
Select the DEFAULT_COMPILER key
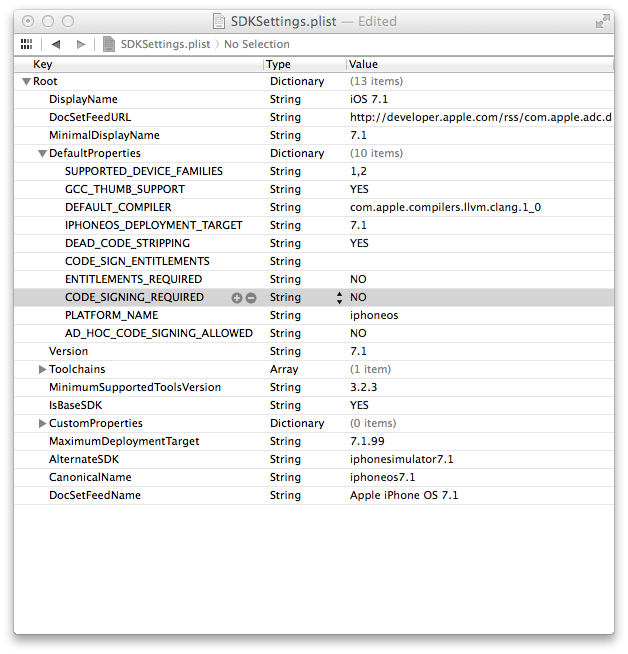tap(118, 207)
